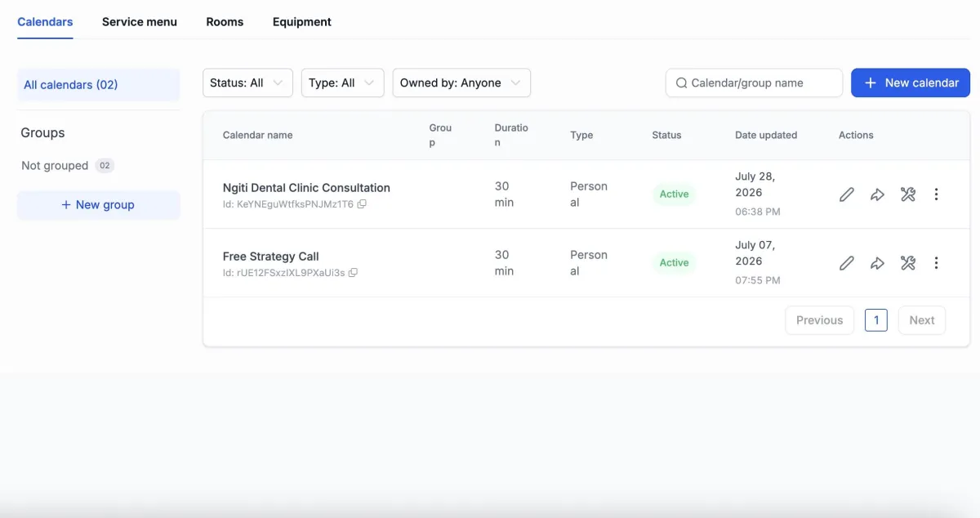Open tools icon for Free Strategy Call
The height and width of the screenshot is (518, 980).
click(x=907, y=263)
